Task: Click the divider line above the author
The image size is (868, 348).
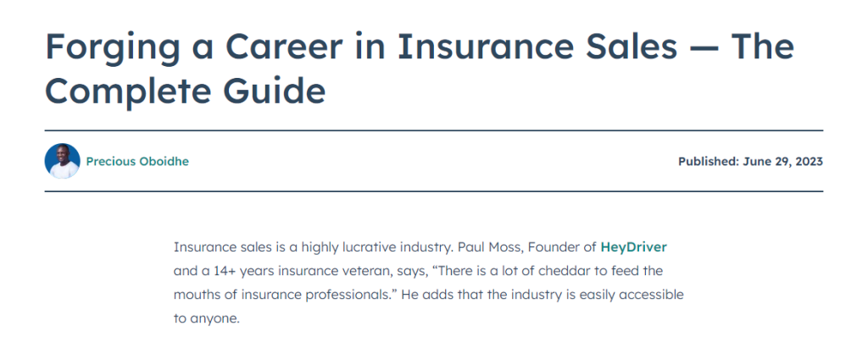Action: [x=434, y=130]
